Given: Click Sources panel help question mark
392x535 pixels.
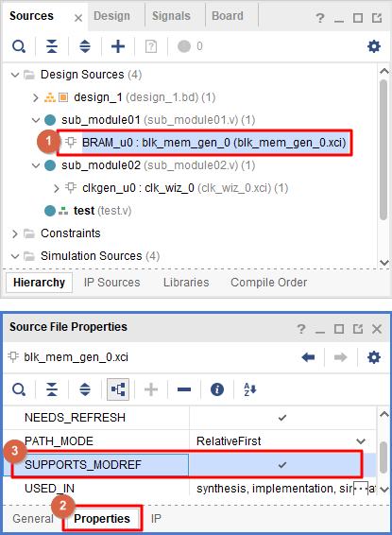Looking at the screenshot, I should (319, 18).
